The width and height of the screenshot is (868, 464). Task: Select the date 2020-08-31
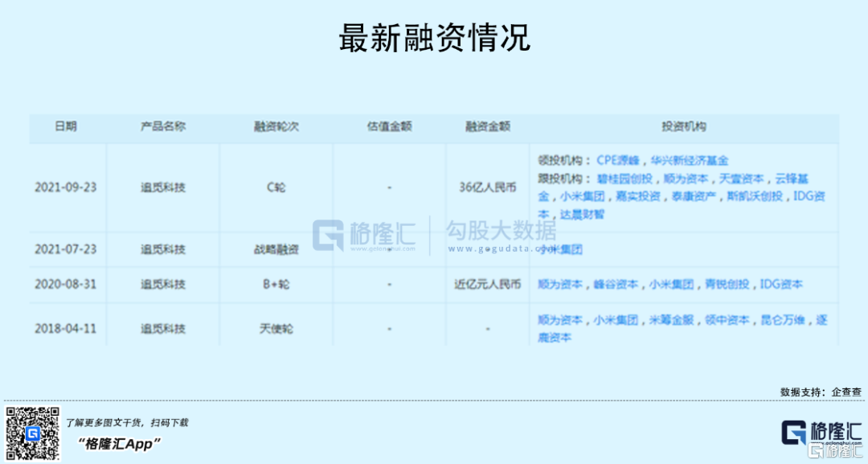[x=65, y=285]
